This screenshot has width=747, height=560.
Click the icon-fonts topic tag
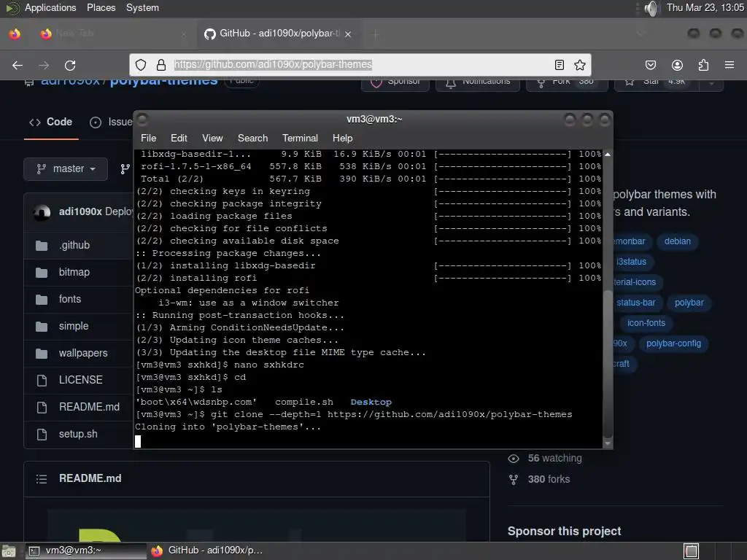pos(646,323)
